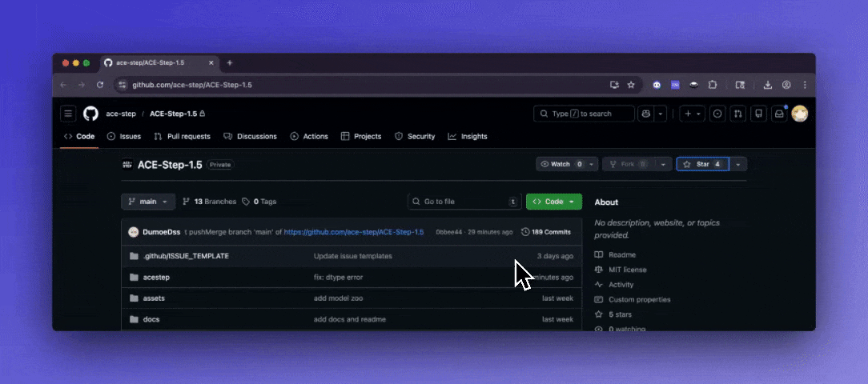The width and height of the screenshot is (868, 384).
Task: Open the Insights tab
Action: (468, 136)
